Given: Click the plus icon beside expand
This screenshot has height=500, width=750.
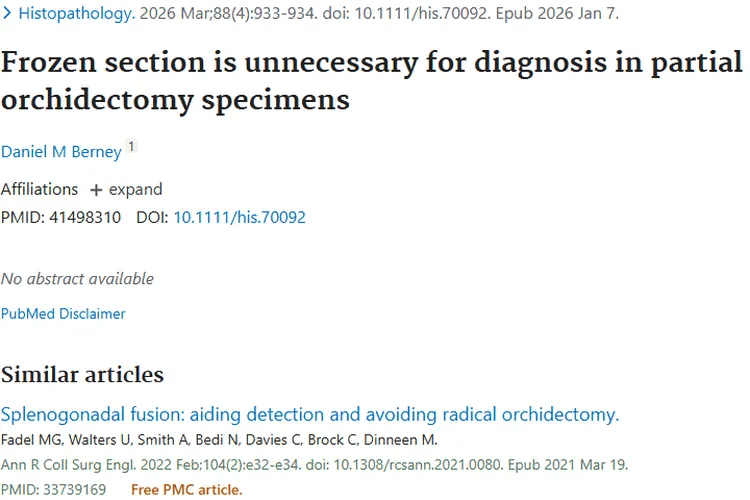Looking at the screenshot, I should (x=96, y=190).
